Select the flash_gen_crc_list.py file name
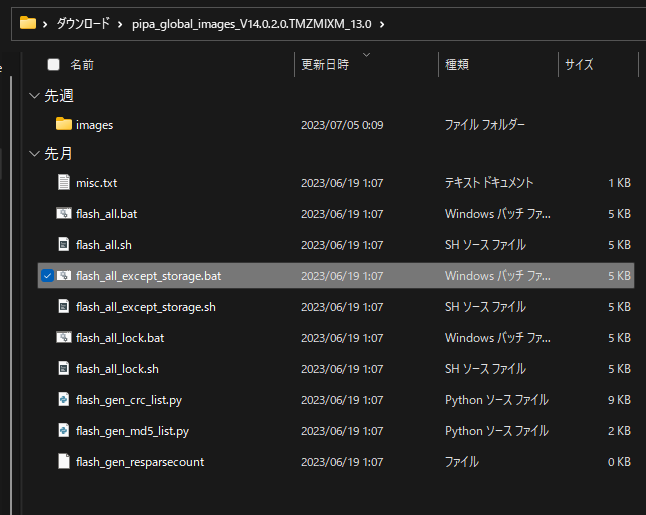This screenshot has width=646, height=515. [129, 400]
